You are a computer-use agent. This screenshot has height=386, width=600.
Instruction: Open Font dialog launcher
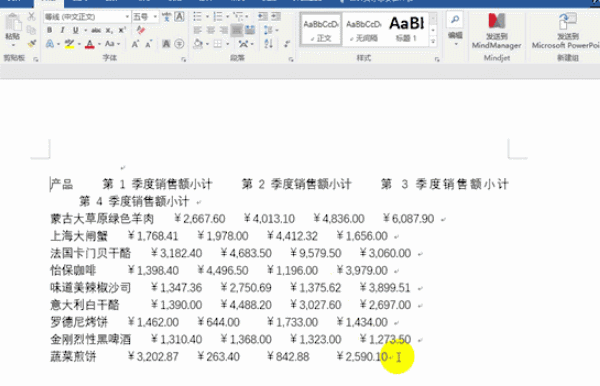point(183,59)
